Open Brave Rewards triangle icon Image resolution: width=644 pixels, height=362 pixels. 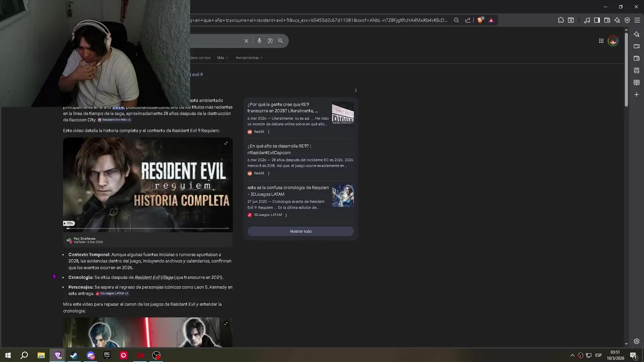[x=491, y=20]
